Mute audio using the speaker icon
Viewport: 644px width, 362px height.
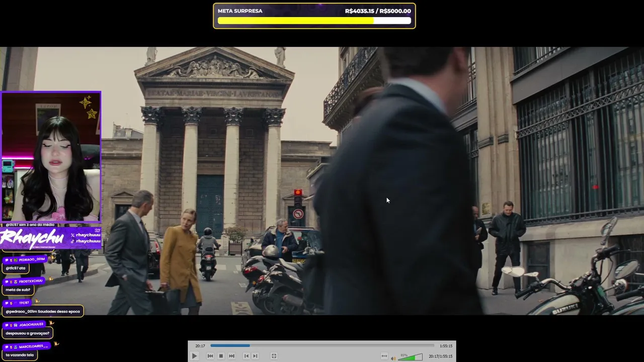coord(393,358)
